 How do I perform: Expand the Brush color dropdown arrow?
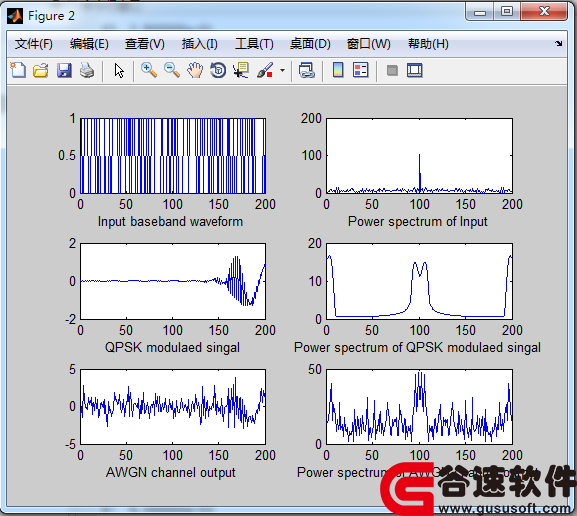tap(282, 70)
